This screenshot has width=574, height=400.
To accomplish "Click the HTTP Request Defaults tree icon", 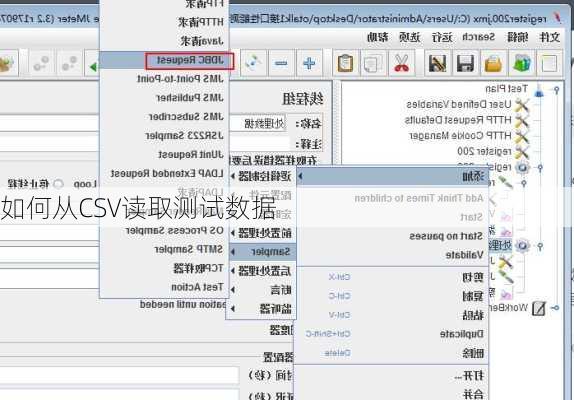I will click(x=522, y=120).
